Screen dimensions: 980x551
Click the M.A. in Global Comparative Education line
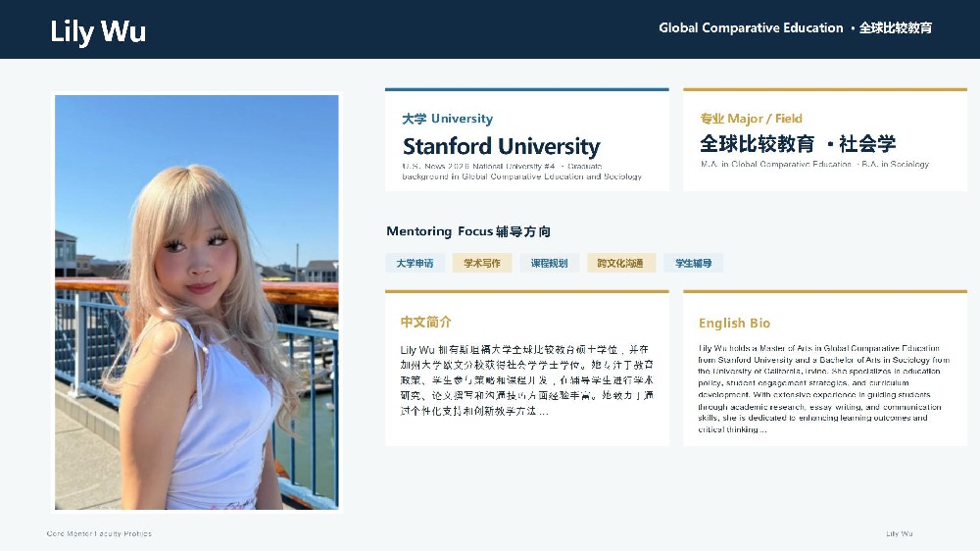click(814, 165)
